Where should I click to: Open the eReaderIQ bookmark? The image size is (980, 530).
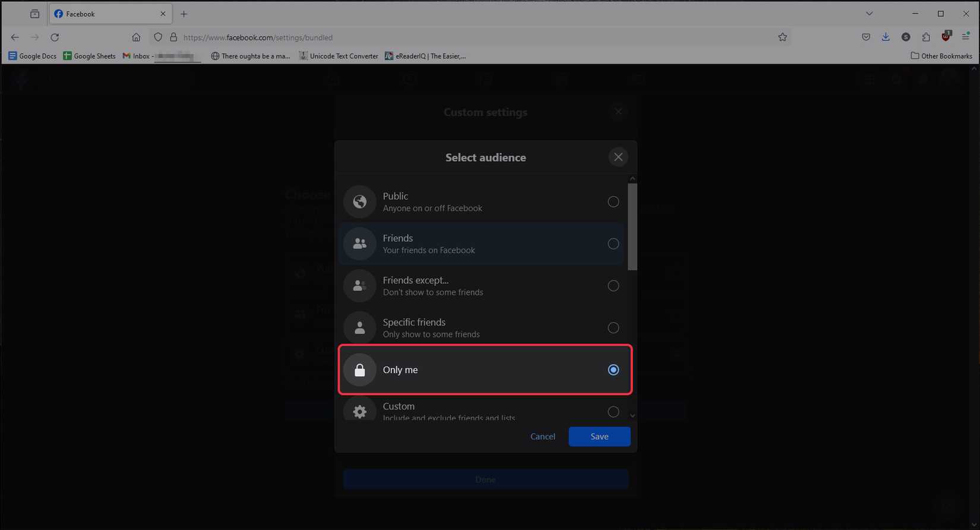[x=425, y=56]
